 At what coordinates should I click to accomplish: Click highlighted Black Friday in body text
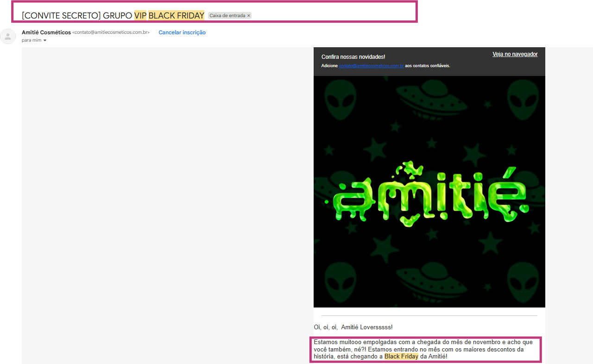point(401,357)
